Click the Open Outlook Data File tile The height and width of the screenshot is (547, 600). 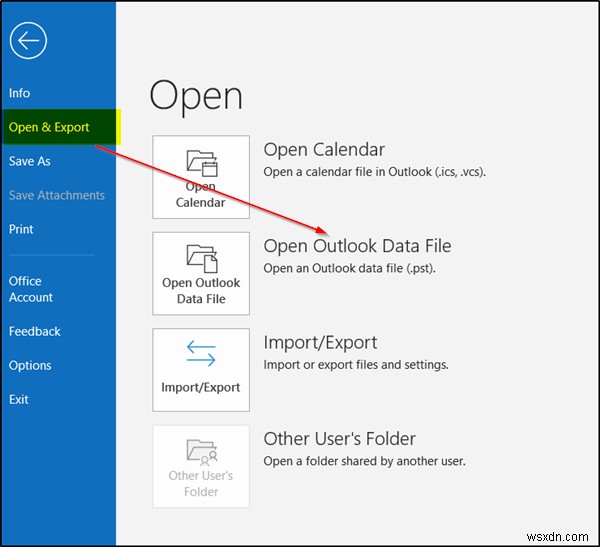[x=201, y=273]
